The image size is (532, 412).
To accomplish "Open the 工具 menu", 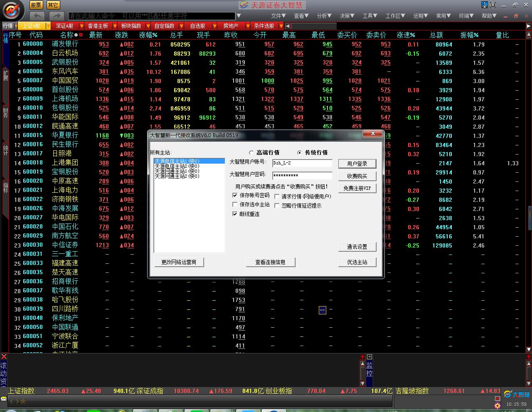I will [x=369, y=16].
